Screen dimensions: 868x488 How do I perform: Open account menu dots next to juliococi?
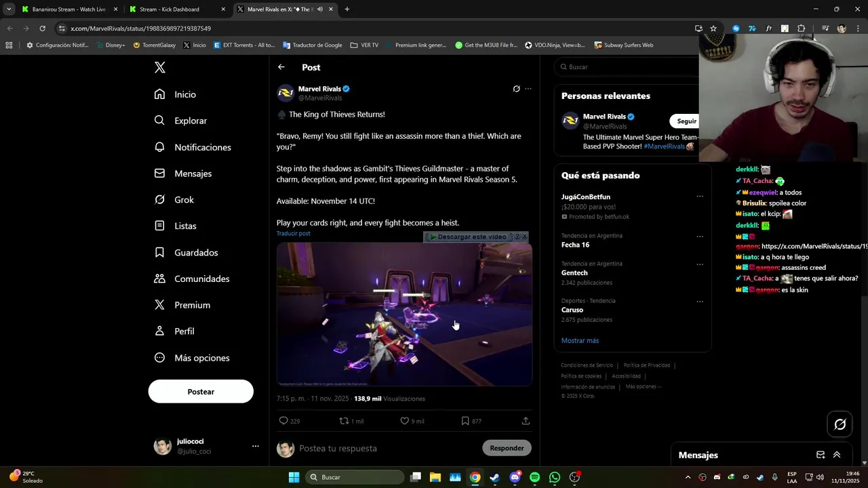pos(256,446)
